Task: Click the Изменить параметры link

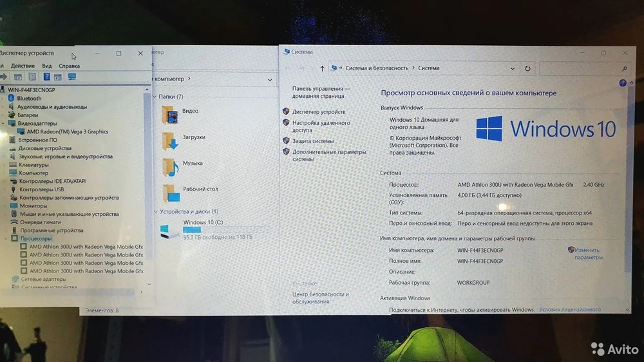Action: click(589, 254)
